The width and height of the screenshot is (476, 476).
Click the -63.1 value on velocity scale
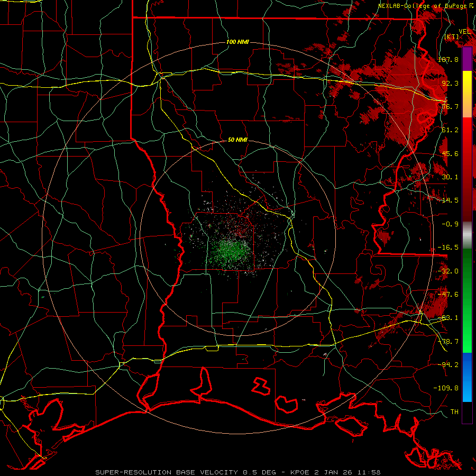point(448,318)
